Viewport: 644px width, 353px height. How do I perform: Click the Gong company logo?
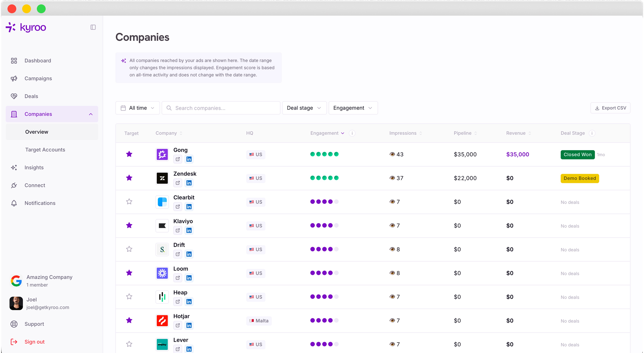[x=162, y=154]
